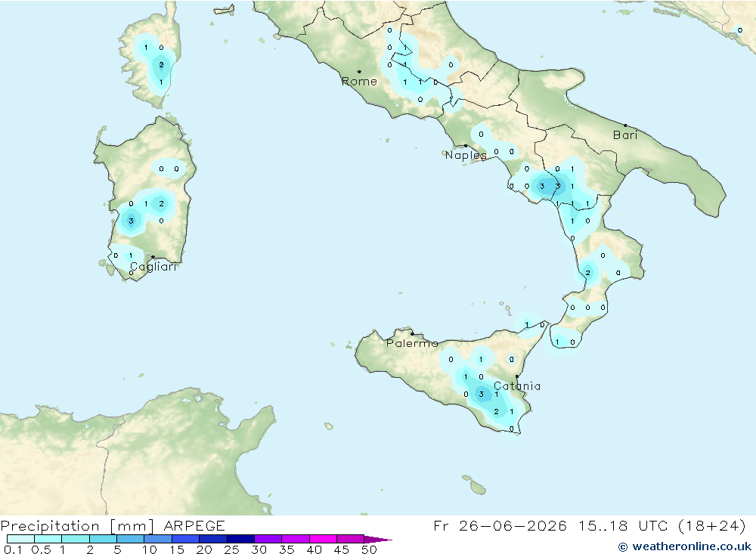Click the Cagliari city dot marker

(153, 257)
